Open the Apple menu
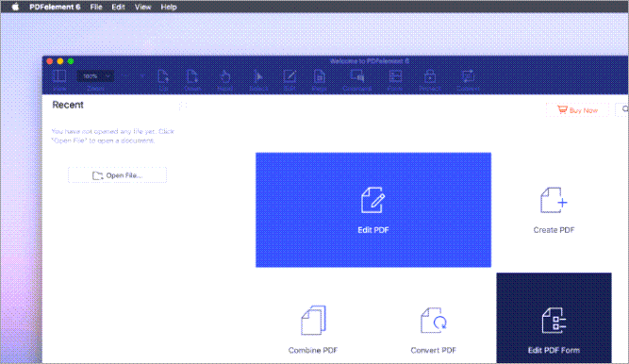Viewport: 629px width, 364px height. click(15, 7)
